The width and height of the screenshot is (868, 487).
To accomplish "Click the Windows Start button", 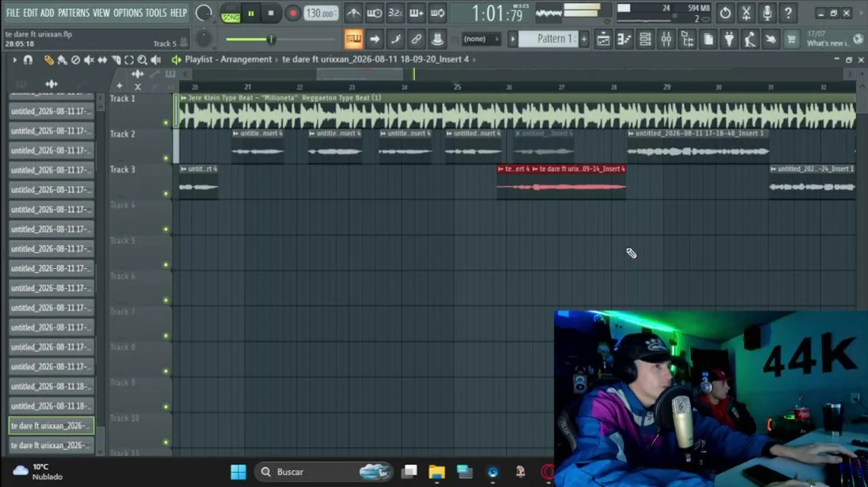I will 239,472.
